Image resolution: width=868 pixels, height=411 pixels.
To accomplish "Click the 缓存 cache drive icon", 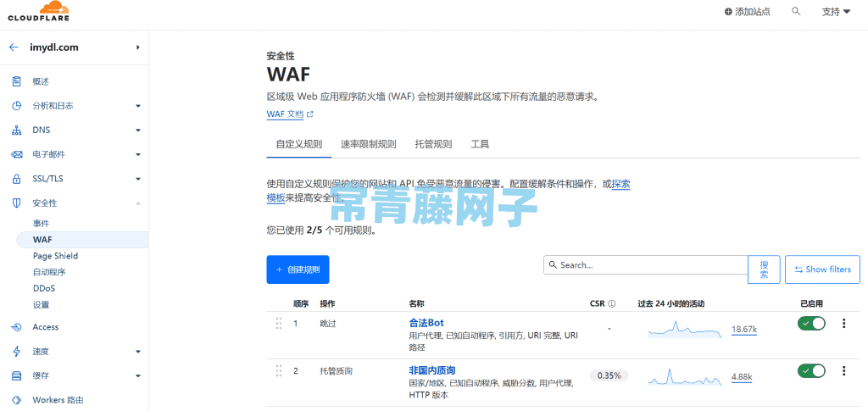I will 17,375.
